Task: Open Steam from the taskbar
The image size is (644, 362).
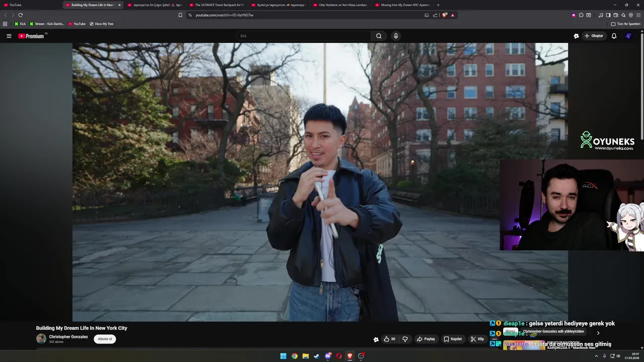Action: click(316, 356)
